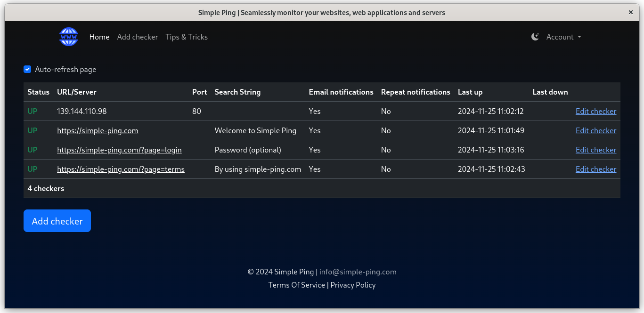Go to Home nav item
644x313 pixels.
pyautogui.click(x=99, y=37)
